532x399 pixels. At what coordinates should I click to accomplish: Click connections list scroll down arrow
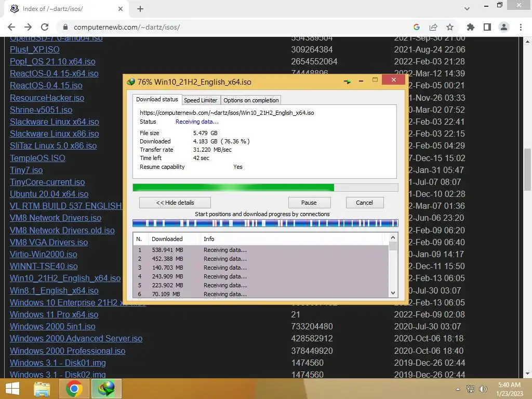[393, 293]
